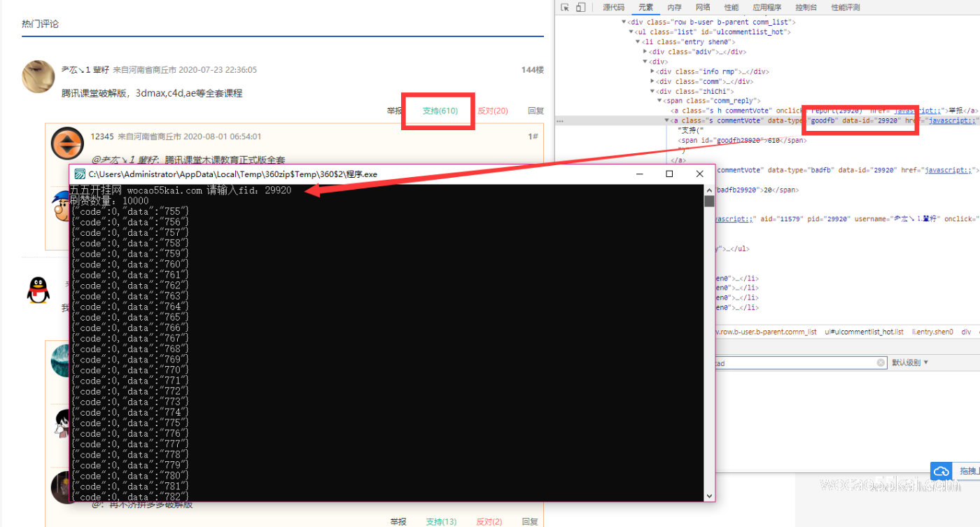The height and width of the screenshot is (527, 980).
Task: Open the 性能评测 DevTools tab
Action: [845, 7]
